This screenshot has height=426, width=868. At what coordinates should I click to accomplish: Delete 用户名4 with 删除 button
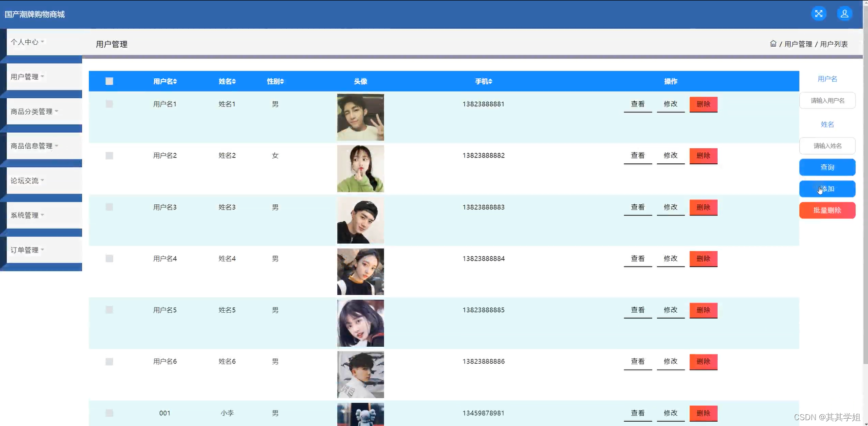click(x=703, y=259)
